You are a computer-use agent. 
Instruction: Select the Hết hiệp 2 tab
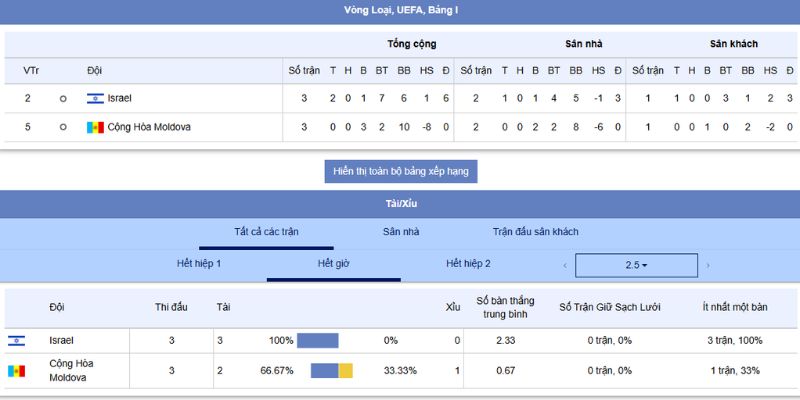coord(468,264)
